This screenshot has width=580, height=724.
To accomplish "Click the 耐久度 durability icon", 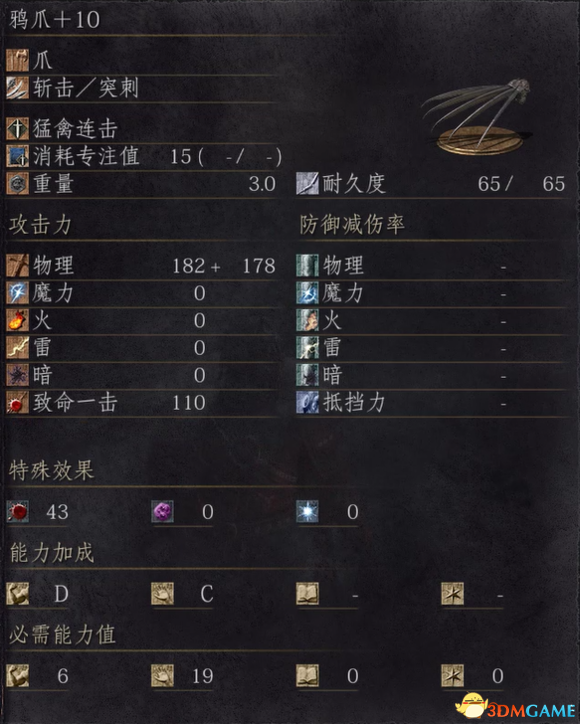I will (x=308, y=183).
